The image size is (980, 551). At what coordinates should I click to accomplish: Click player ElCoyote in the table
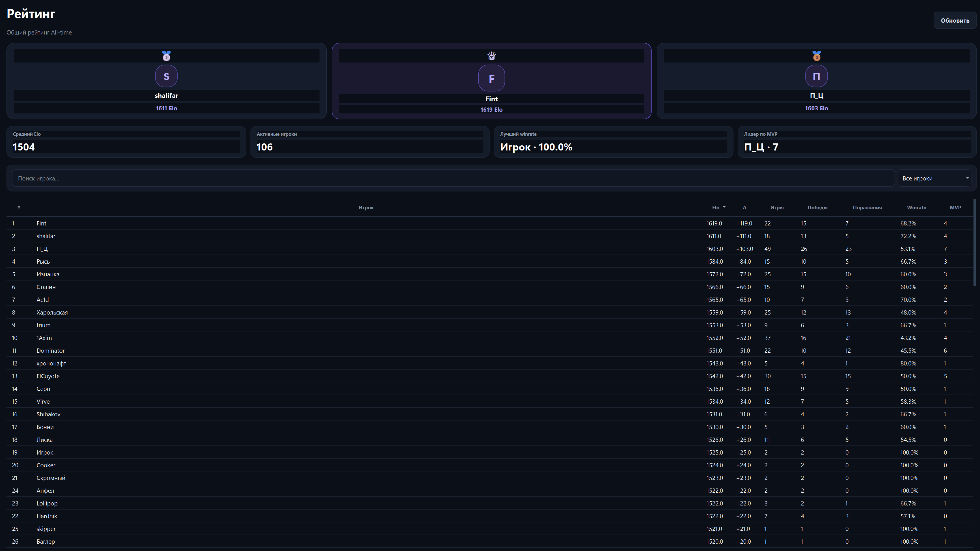coord(48,376)
